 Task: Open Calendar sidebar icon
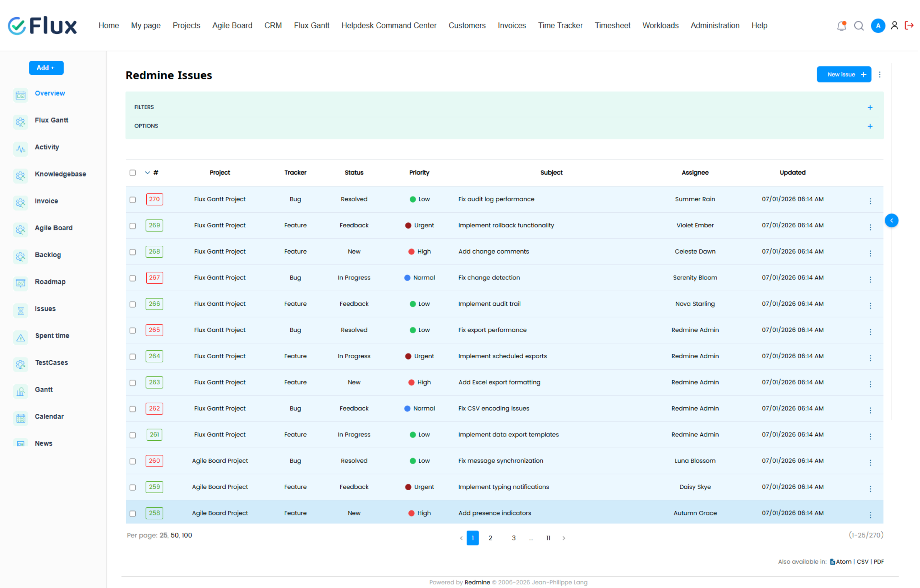pos(20,418)
